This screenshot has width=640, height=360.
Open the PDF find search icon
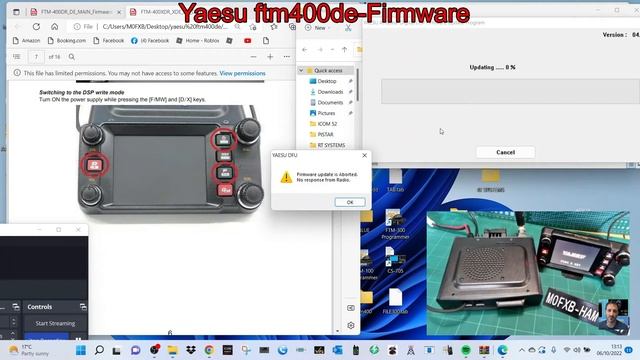click(72, 57)
